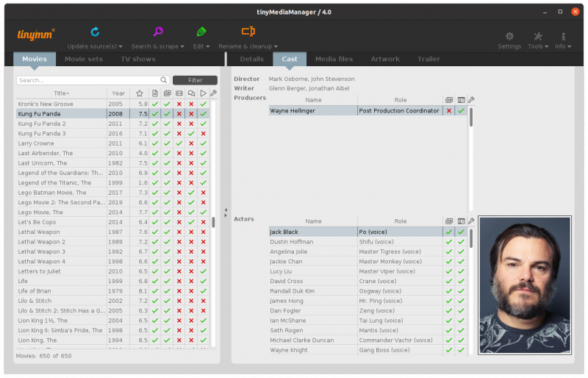588x378 pixels.
Task: Click the search magnifier in the movie search box
Action: pos(163,80)
